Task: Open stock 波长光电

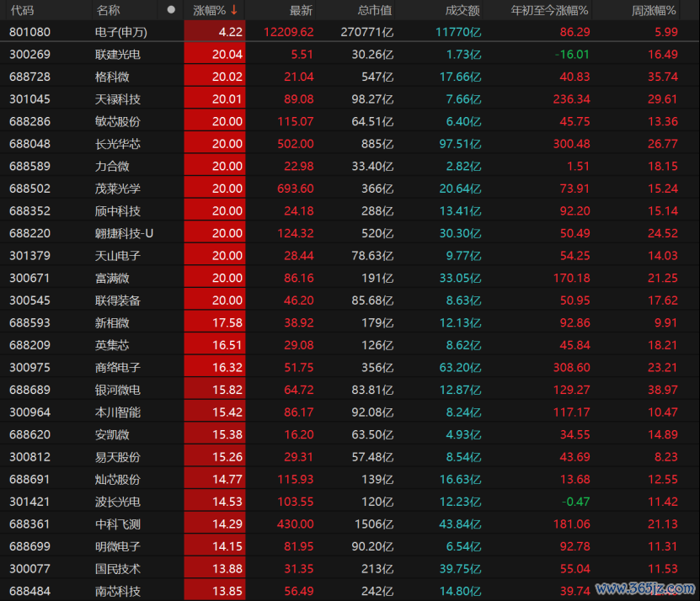Action: (118, 502)
